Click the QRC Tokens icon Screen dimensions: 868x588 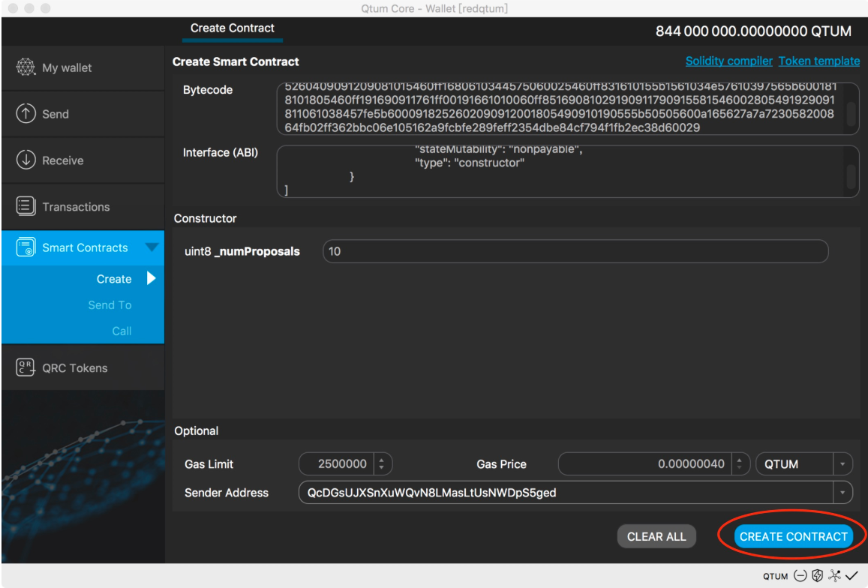pos(26,367)
